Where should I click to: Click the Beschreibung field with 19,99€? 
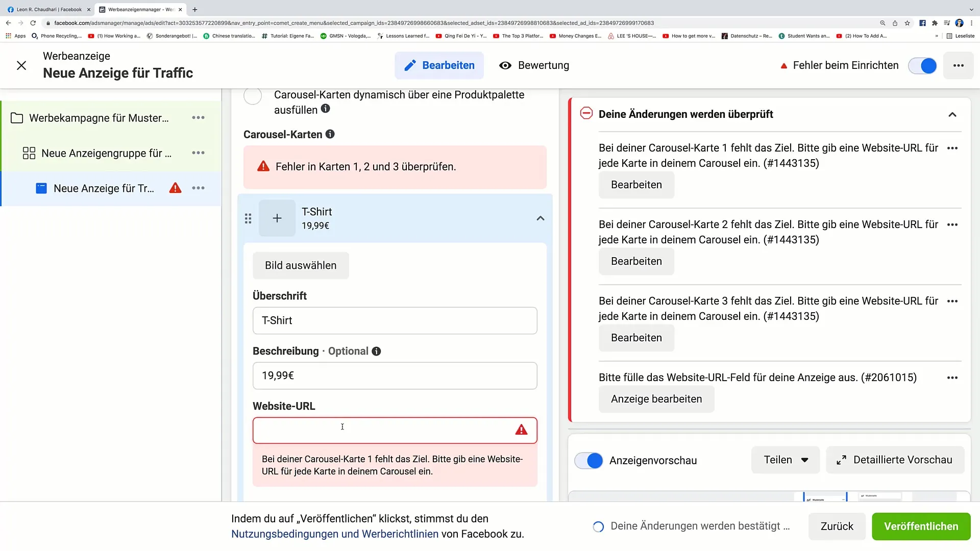395,375
